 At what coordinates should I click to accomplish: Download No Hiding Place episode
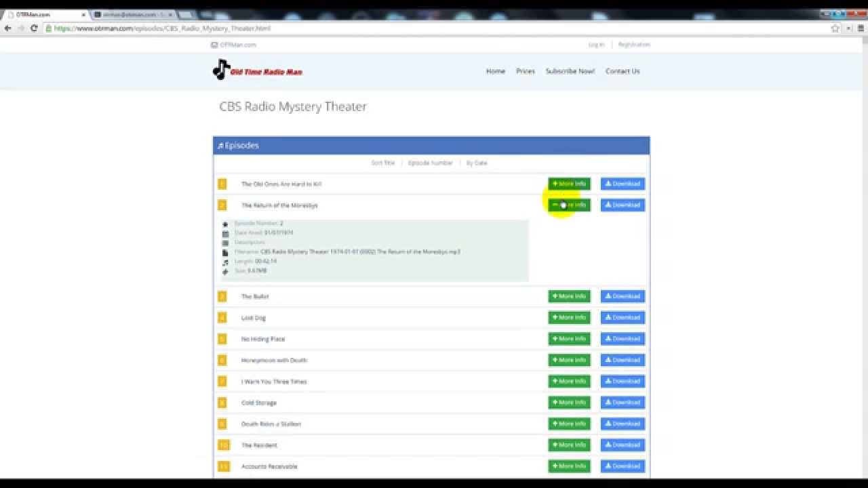click(623, 338)
